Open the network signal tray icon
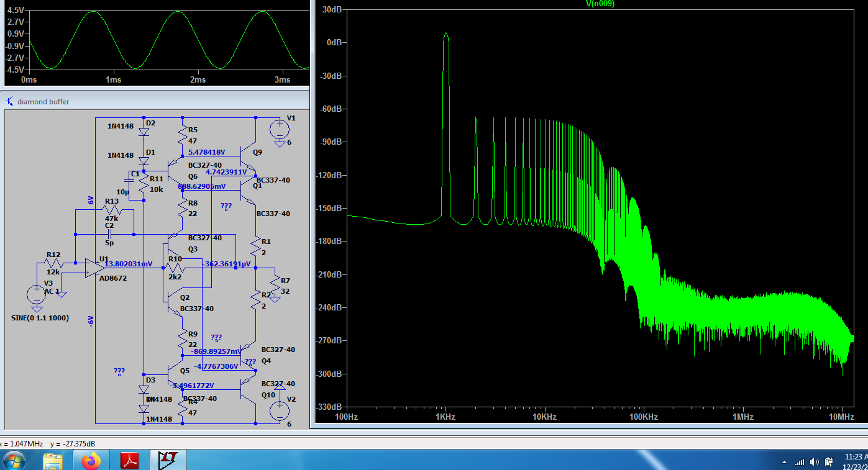The width and height of the screenshot is (868, 470). coord(800,462)
